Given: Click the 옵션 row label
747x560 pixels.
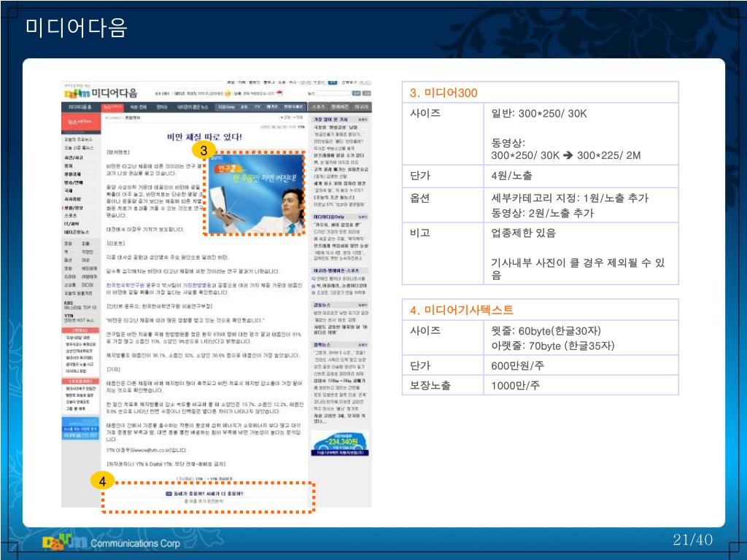Looking at the screenshot, I should (420, 198).
